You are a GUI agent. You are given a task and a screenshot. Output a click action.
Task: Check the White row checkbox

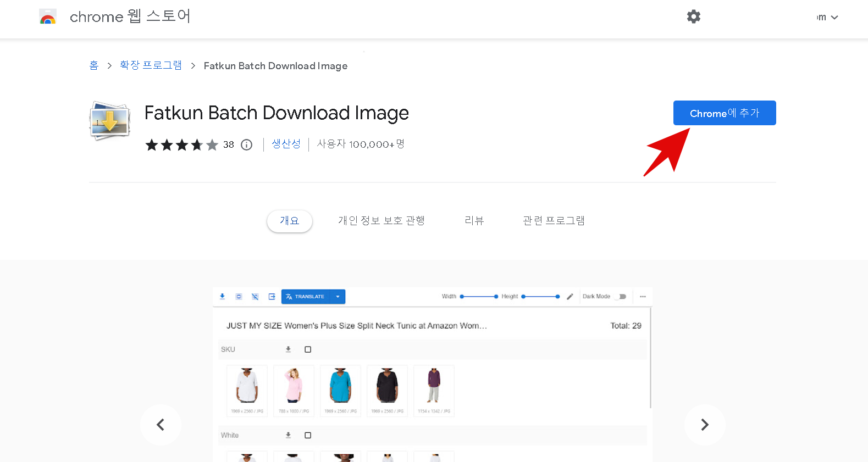click(x=308, y=435)
